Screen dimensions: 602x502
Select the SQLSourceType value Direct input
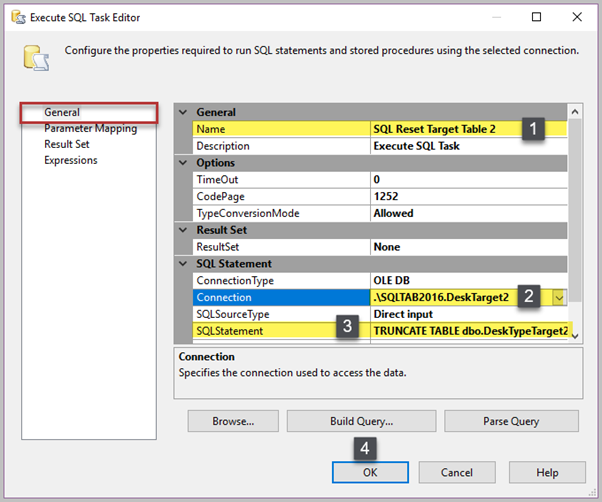403,314
